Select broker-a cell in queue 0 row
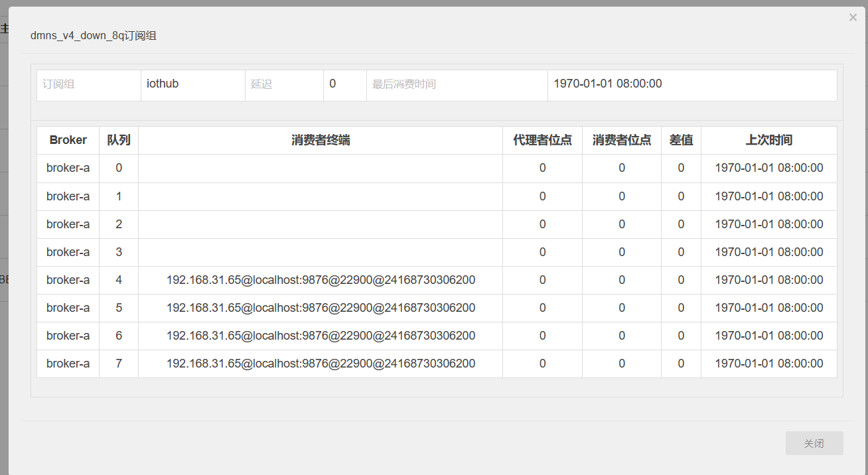The width and height of the screenshot is (868, 475). (x=68, y=169)
